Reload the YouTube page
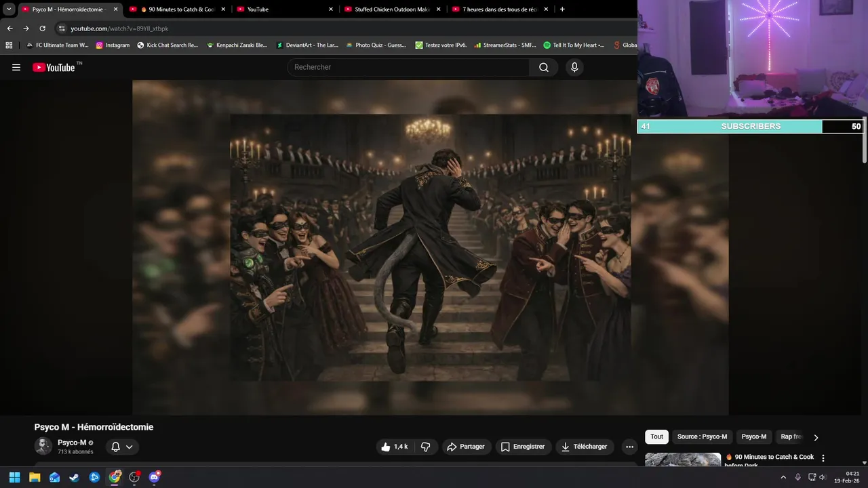The width and height of the screenshot is (868, 488). tap(42, 28)
